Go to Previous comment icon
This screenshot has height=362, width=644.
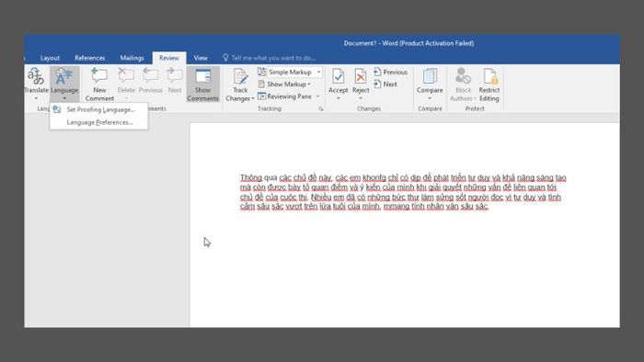pos(150,76)
